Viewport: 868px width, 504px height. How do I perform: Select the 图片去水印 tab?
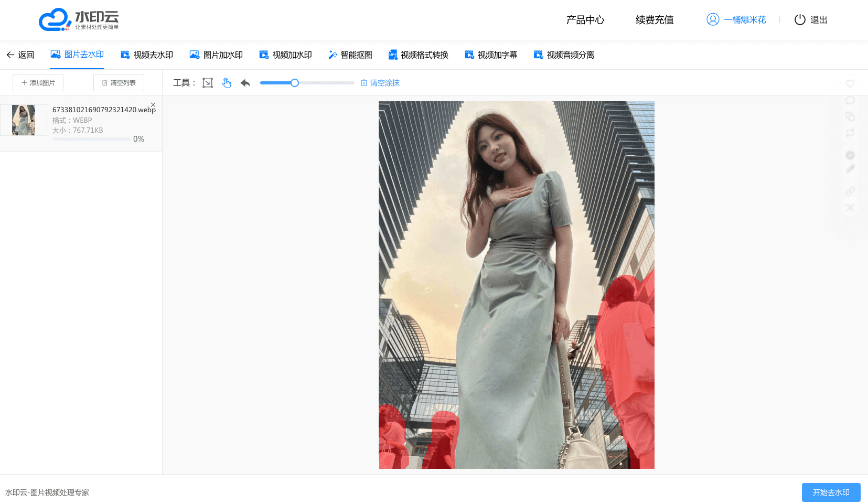77,55
